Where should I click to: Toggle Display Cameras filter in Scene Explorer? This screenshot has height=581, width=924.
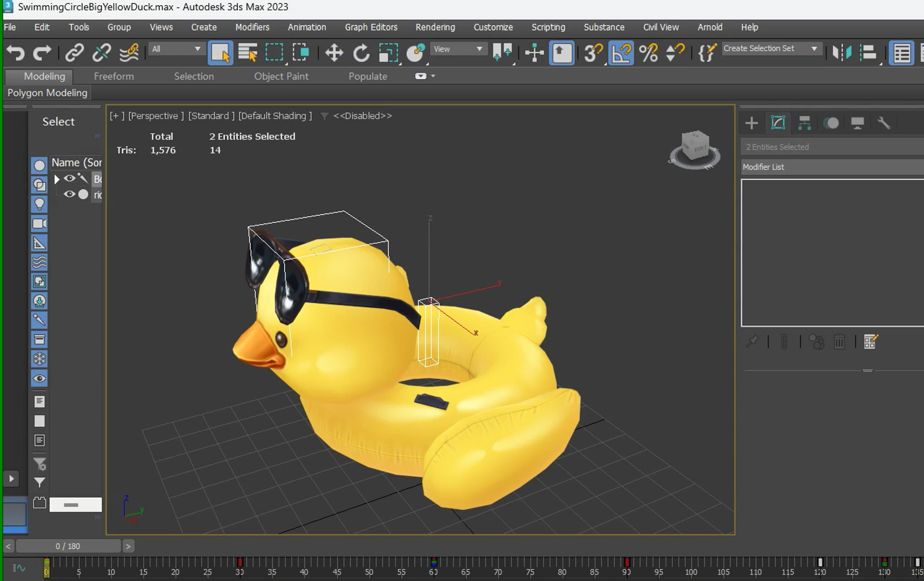tap(39, 224)
